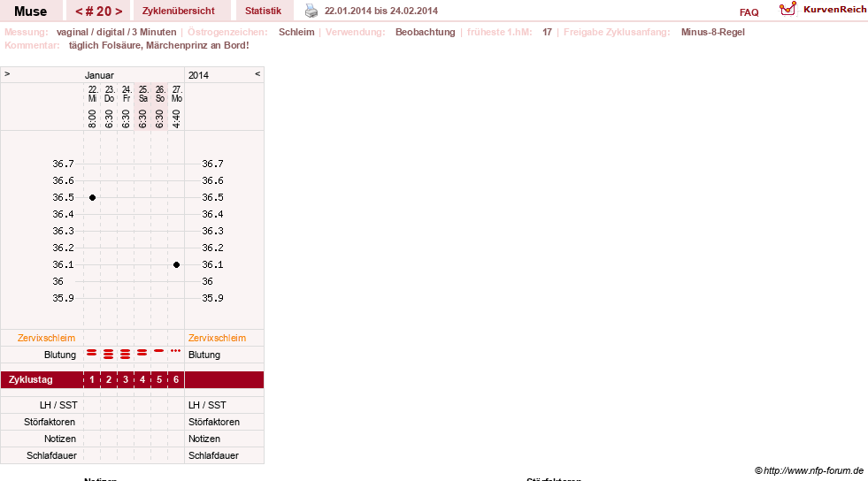This screenshot has height=481, width=868.
Task: Click the bleeding marker for cycle day 3
Action: tap(126, 355)
